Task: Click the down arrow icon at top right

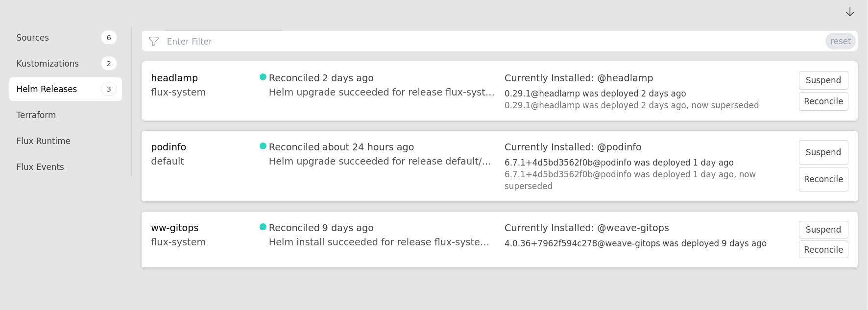Action: coord(850,12)
